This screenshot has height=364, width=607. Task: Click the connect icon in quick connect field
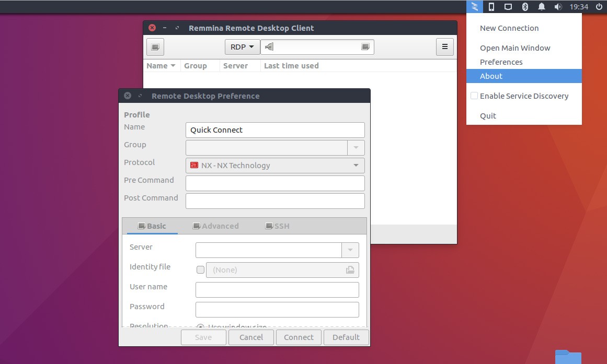pos(365,47)
